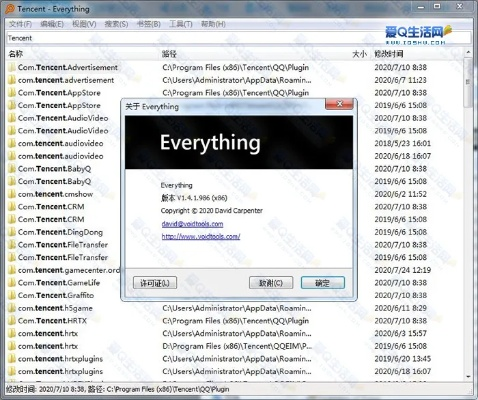The height and width of the screenshot is (400, 478).
Task: Confirm About dialog with 确定 button
Action: click(x=323, y=283)
